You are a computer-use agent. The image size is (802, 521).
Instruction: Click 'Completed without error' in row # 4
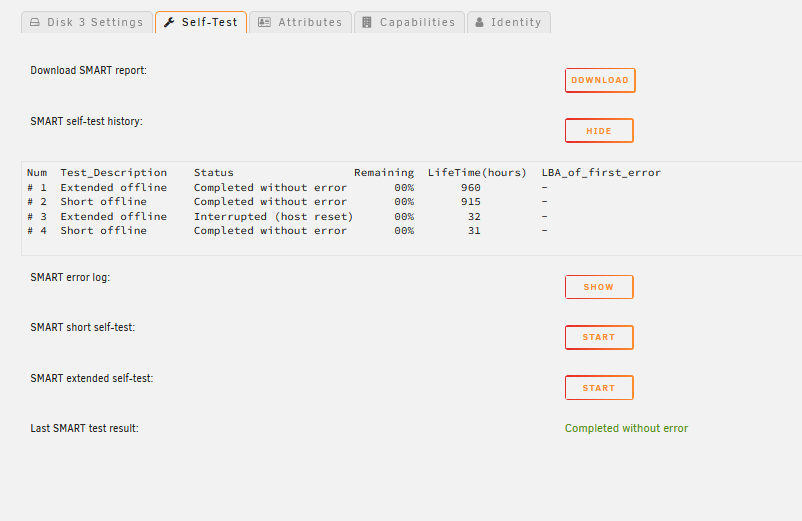click(x=271, y=231)
